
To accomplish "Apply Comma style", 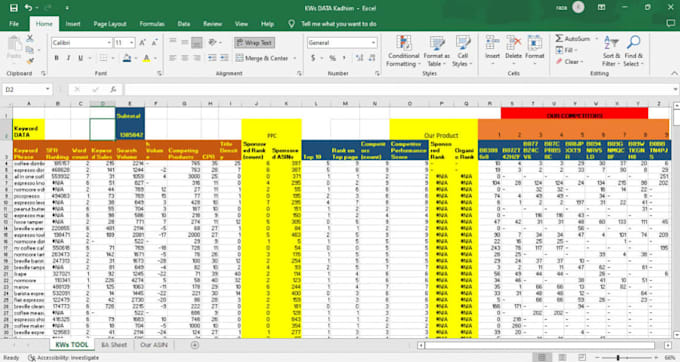I will click(x=344, y=58).
